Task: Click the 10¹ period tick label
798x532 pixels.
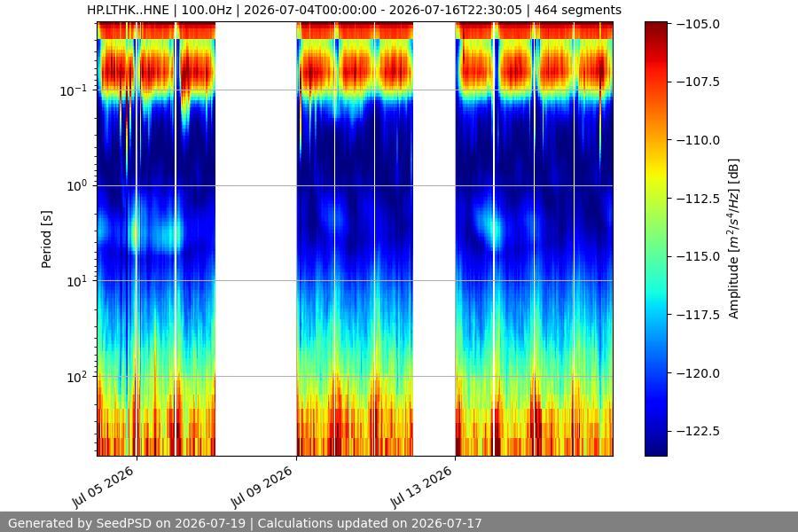Action: [77, 281]
